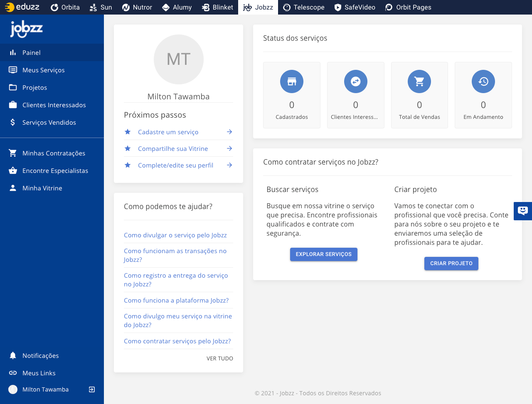532x404 pixels.
Task: Click Milton Tawamba name under the avatar
Action: [x=178, y=96]
